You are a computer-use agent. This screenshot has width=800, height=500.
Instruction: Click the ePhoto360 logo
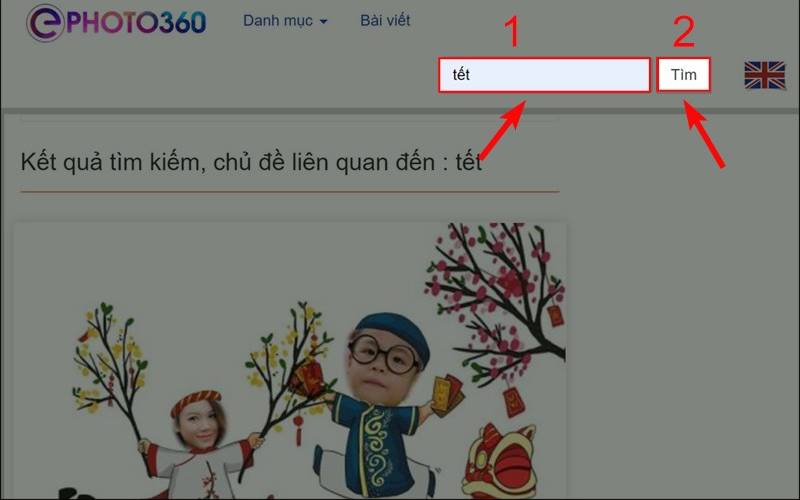click(x=116, y=22)
